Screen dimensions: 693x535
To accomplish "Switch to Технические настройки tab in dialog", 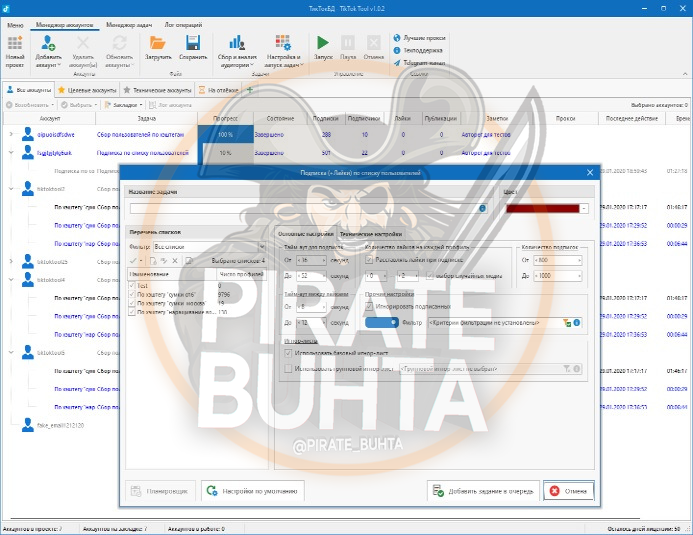I will tap(371, 234).
